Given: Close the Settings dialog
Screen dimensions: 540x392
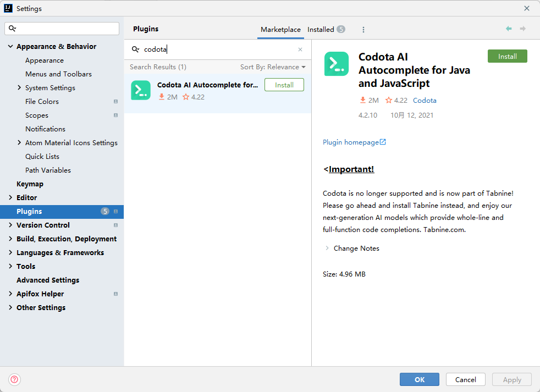Looking at the screenshot, I should click(527, 8).
